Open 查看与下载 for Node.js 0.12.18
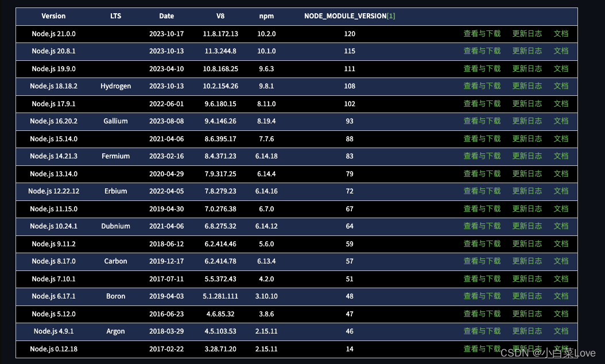The height and width of the screenshot is (364, 605). coord(482,349)
